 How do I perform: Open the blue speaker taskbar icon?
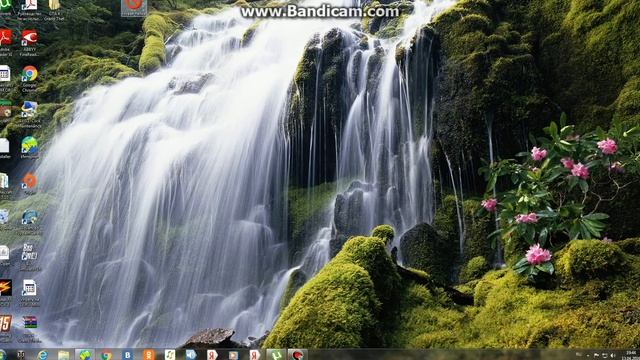point(191,355)
